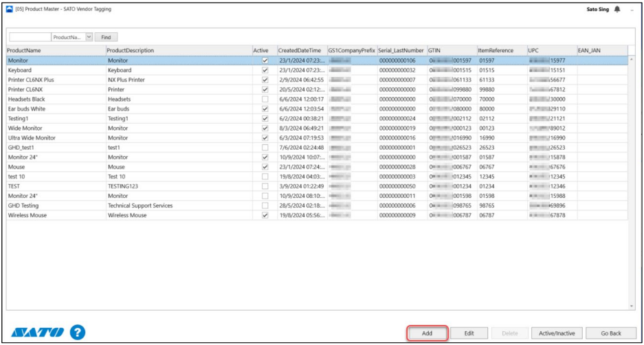The image size is (644, 345).
Task: Toggle Active checkbox for Wireless Mouse
Action: pos(265,215)
